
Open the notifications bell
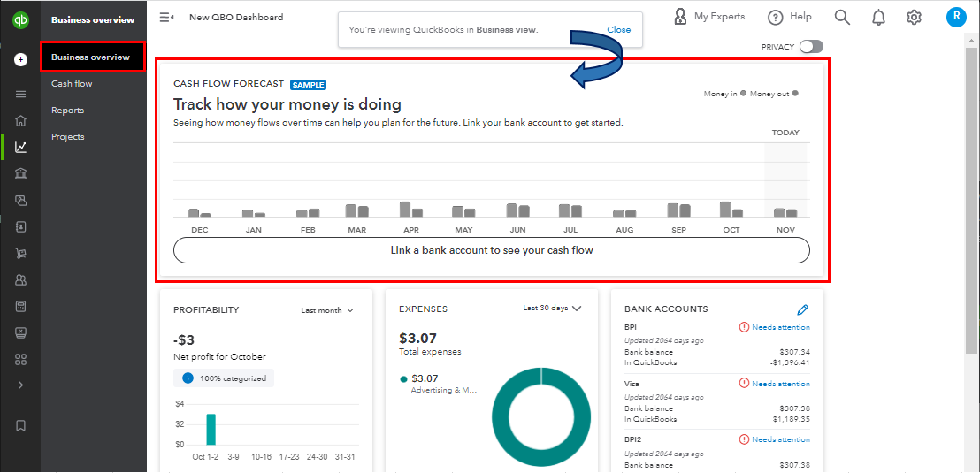[x=878, y=17]
